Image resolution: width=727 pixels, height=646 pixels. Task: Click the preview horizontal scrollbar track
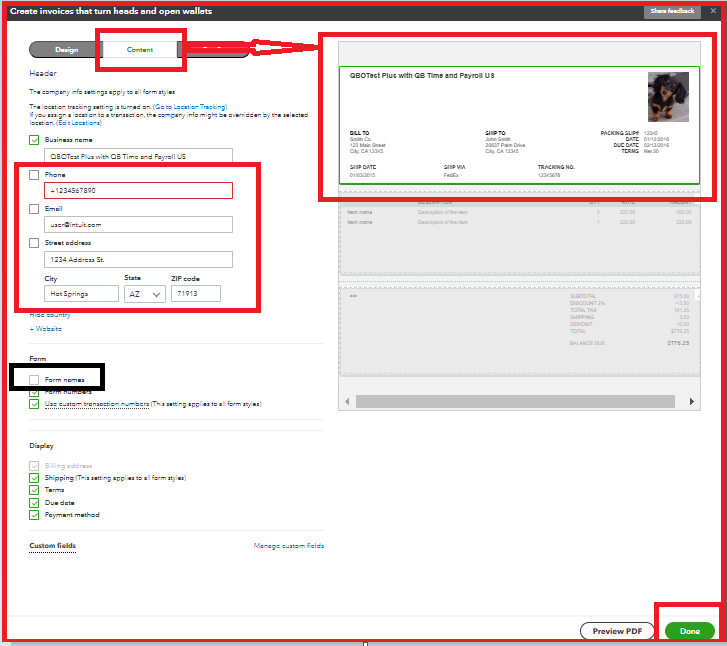tap(515, 402)
